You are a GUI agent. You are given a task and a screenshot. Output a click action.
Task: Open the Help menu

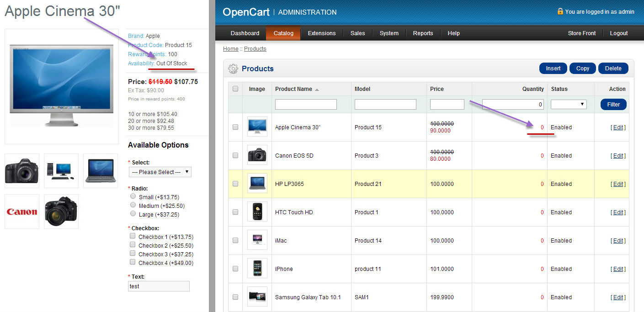coord(454,33)
